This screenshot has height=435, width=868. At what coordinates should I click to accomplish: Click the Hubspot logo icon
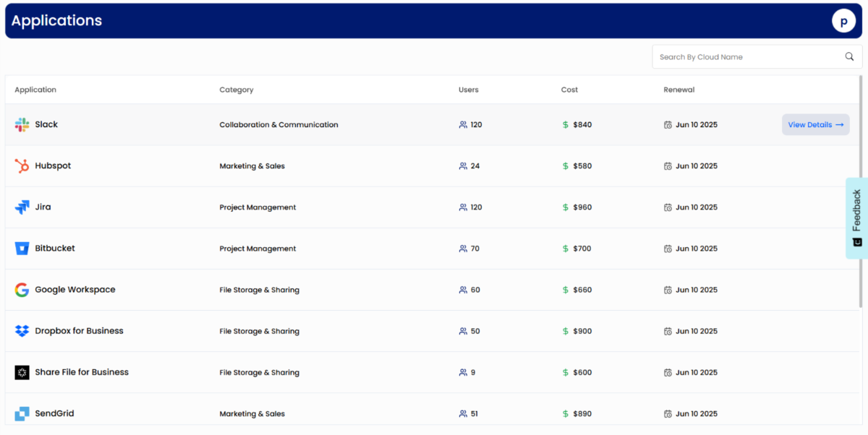point(22,166)
